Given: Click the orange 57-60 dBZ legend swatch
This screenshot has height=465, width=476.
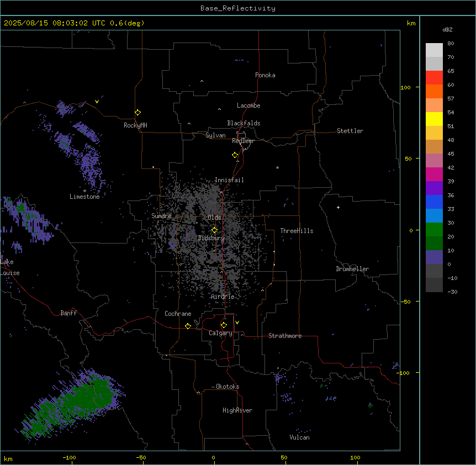Looking at the screenshot, I should click(x=434, y=92).
